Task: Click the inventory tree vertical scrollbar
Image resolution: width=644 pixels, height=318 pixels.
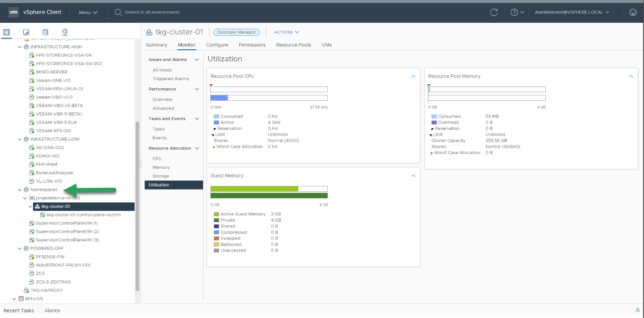Action: pyautogui.click(x=138, y=206)
